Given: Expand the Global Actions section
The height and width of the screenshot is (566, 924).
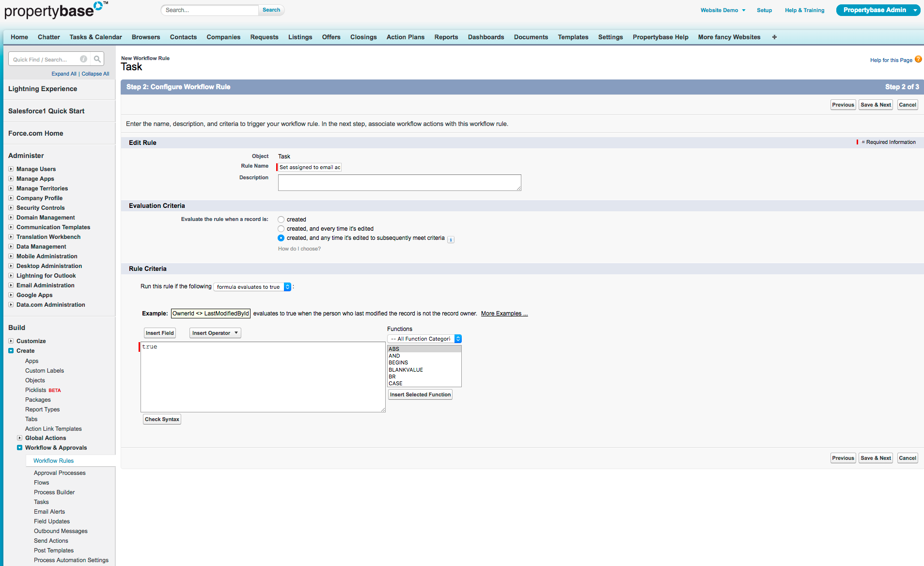Looking at the screenshot, I should [x=20, y=438].
